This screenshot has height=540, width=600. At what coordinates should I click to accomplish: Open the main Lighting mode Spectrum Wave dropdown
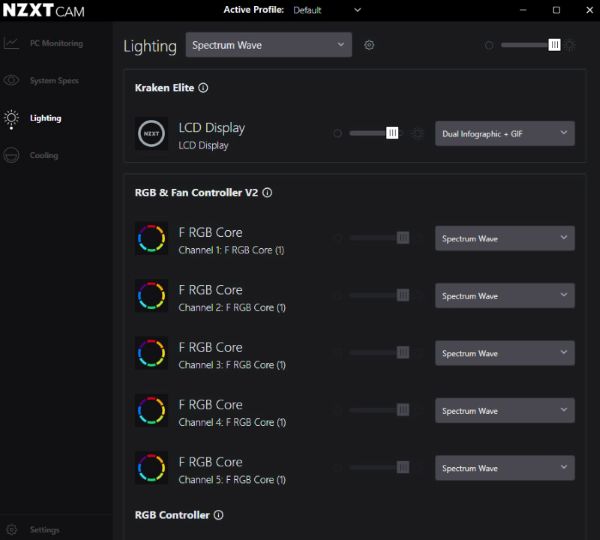[269, 45]
